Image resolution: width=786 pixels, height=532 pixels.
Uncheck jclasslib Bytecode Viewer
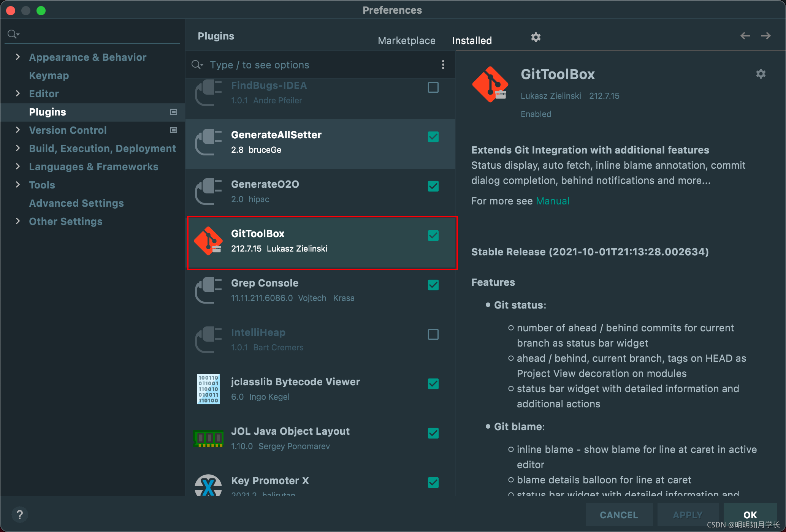coord(433,384)
